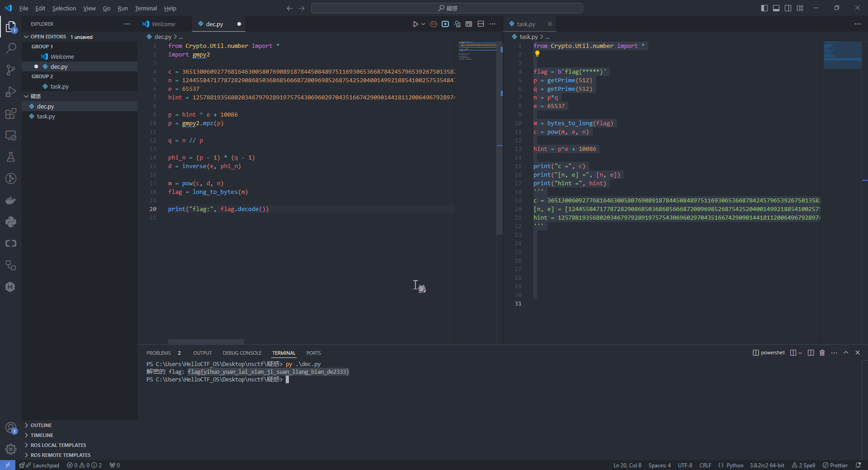
Task: Toggle the bottom panel layout button
Action: coord(776,8)
